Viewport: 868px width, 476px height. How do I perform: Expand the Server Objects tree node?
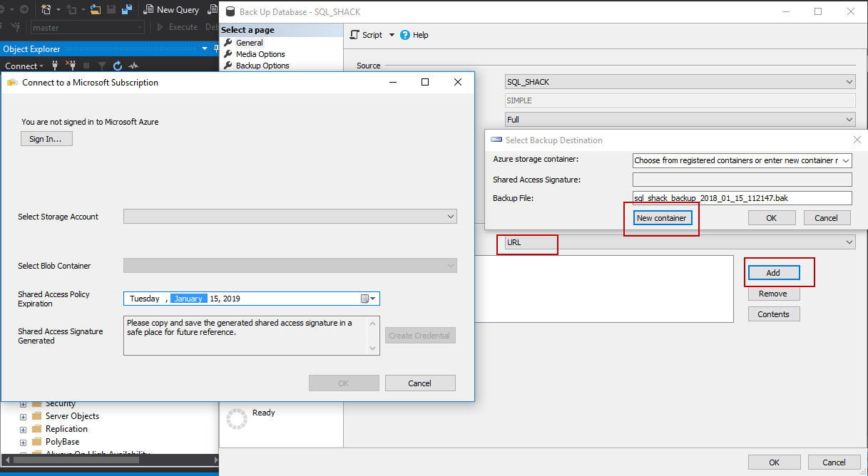(24, 417)
